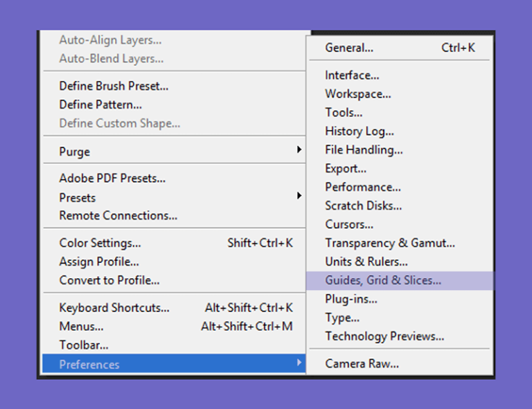Open the Preferences submenu
This screenshot has width=532, height=409.
point(174,363)
